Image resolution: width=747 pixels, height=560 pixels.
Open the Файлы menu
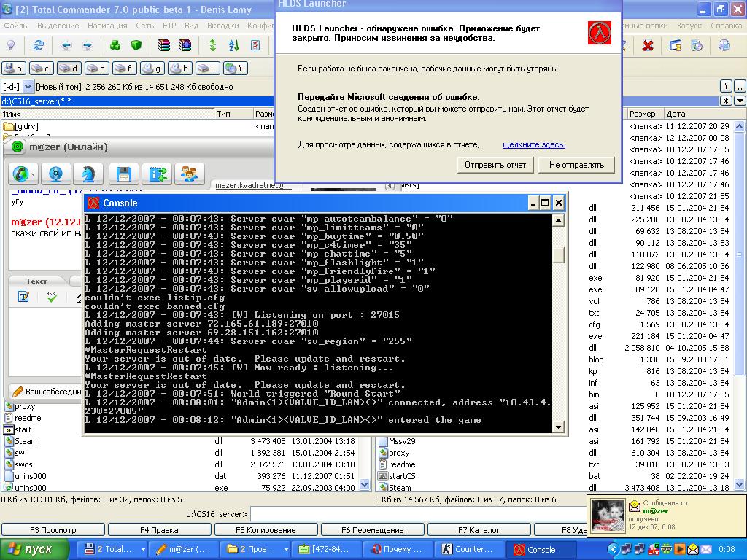pyautogui.click(x=16, y=26)
